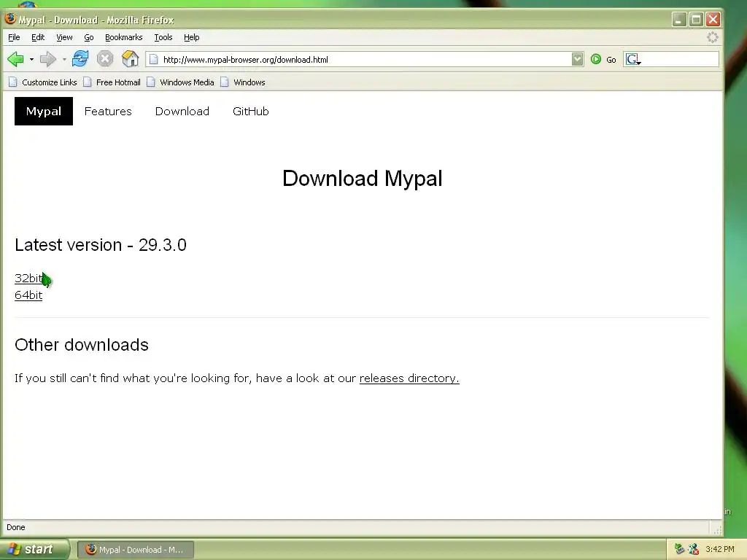
Task: Click the Download Mypal page heading
Action: click(362, 179)
